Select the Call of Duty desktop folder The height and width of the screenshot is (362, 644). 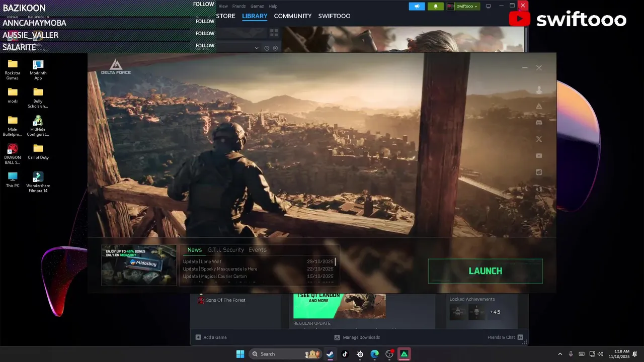pos(38,151)
